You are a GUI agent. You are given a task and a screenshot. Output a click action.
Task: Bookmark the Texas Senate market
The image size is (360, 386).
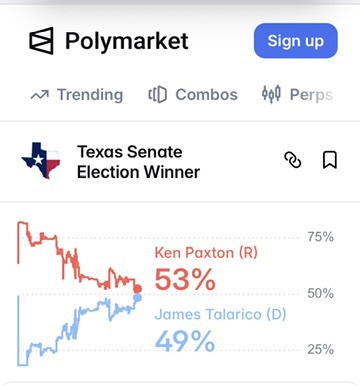[x=330, y=160]
